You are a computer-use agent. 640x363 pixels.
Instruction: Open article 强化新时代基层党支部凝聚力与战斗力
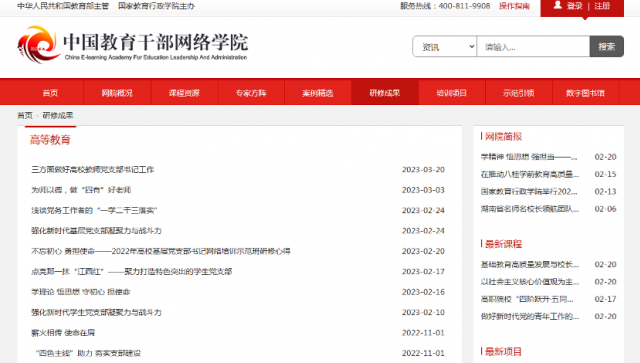[96, 231]
